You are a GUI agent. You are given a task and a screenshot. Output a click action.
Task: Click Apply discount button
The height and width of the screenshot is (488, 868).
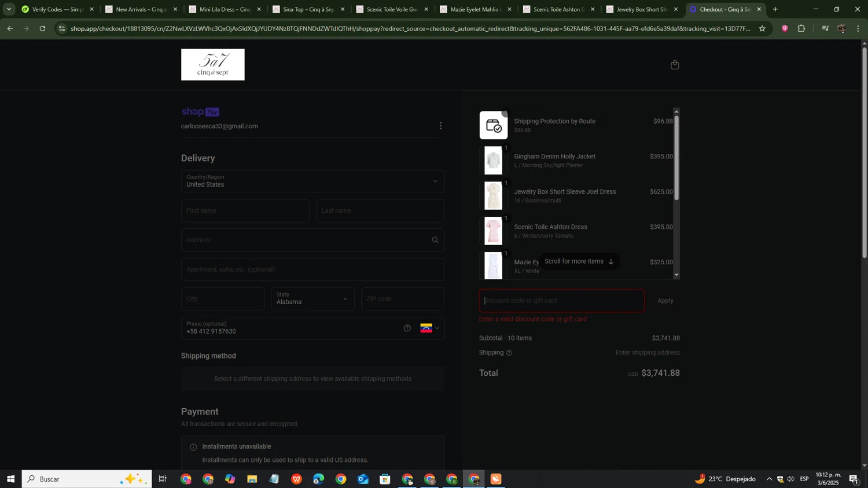[665, 301]
